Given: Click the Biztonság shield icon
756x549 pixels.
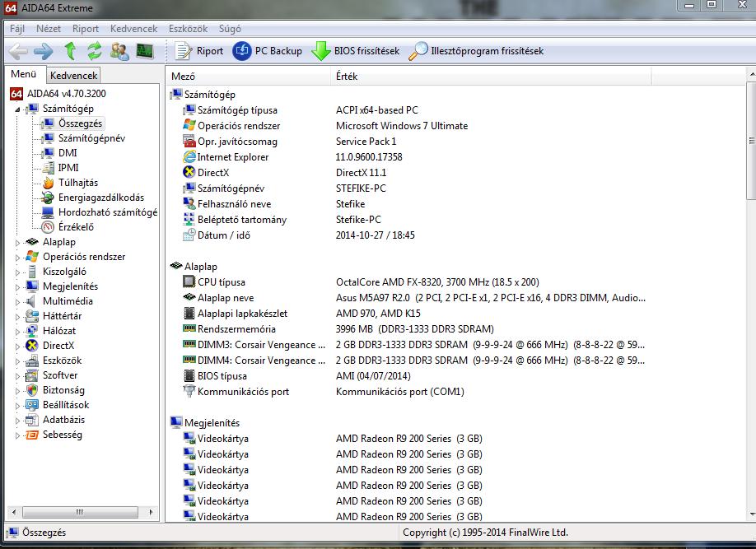Looking at the screenshot, I should [32, 390].
